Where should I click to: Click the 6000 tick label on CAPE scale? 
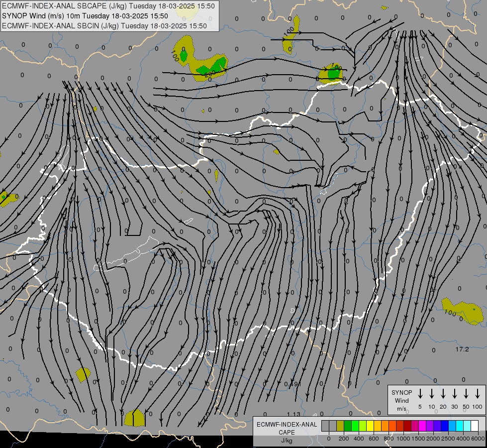[x=478, y=439]
